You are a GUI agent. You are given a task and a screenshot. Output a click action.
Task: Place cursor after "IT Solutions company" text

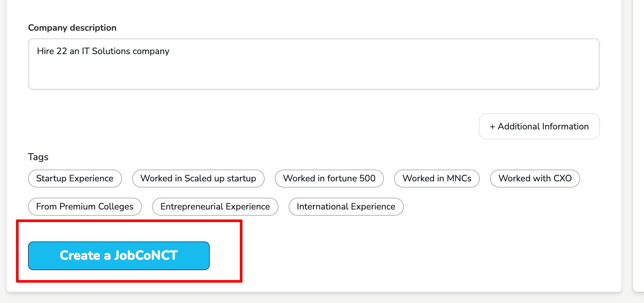click(x=169, y=51)
